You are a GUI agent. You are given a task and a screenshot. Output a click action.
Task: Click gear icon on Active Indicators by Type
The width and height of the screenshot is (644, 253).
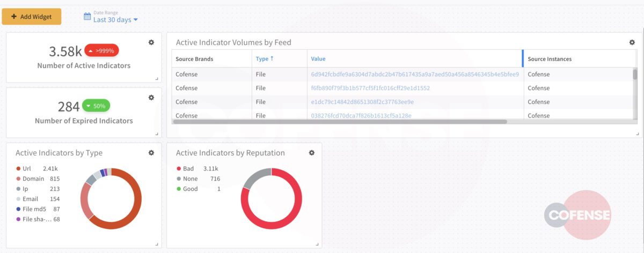(x=151, y=153)
